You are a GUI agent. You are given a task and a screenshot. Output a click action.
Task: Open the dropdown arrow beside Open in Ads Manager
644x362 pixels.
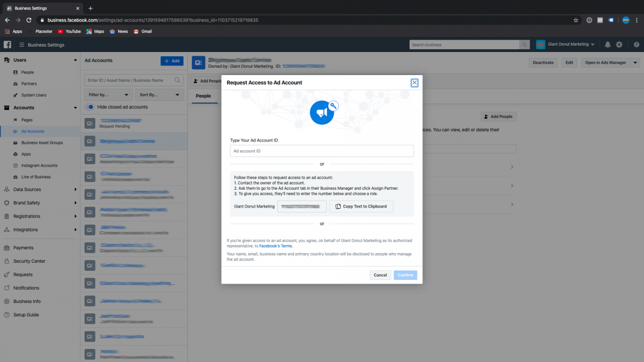coord(635,62)
